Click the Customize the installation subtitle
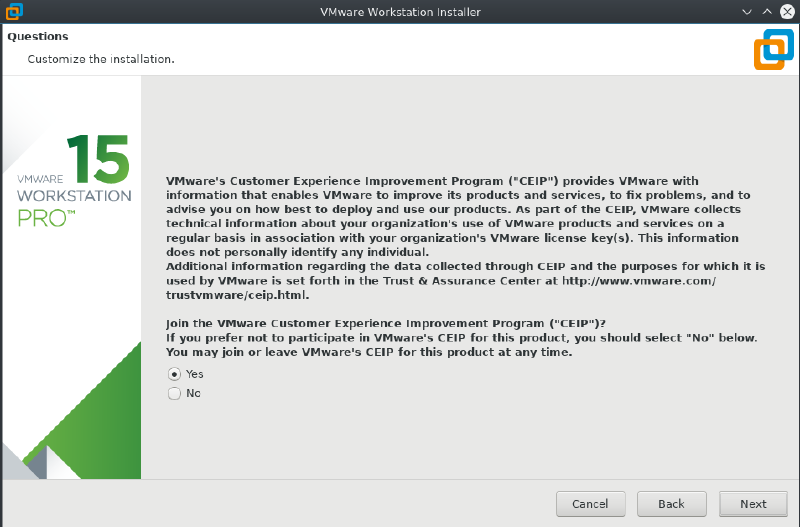This screenshot has width=800, height=527. coord(101,59)
